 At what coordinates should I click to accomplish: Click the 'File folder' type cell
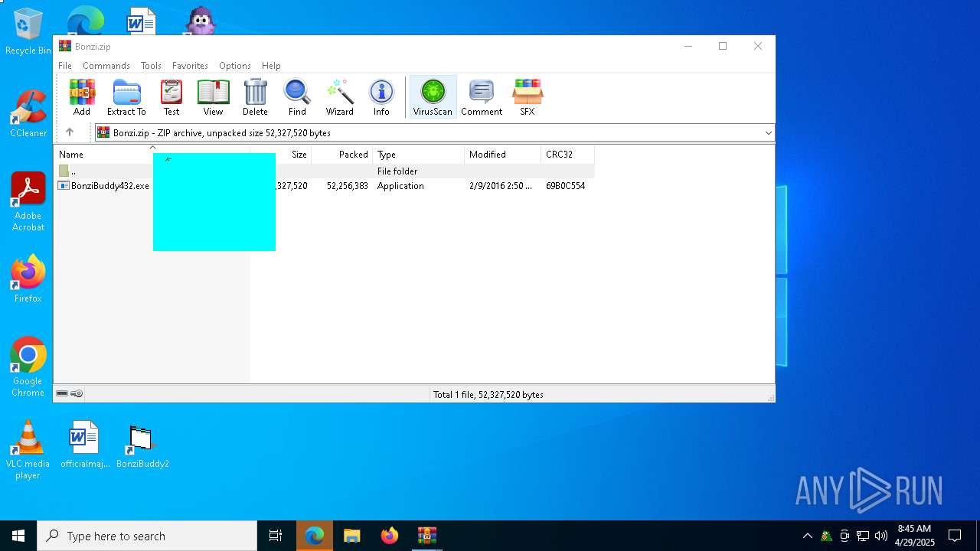(x=397, y=171)
